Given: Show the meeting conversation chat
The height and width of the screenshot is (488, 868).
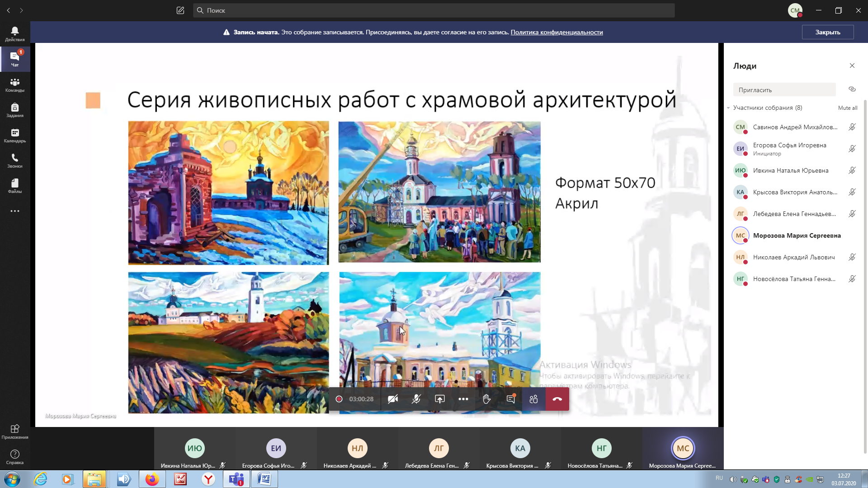Looking at the screenshot, I should coord(510,399).
